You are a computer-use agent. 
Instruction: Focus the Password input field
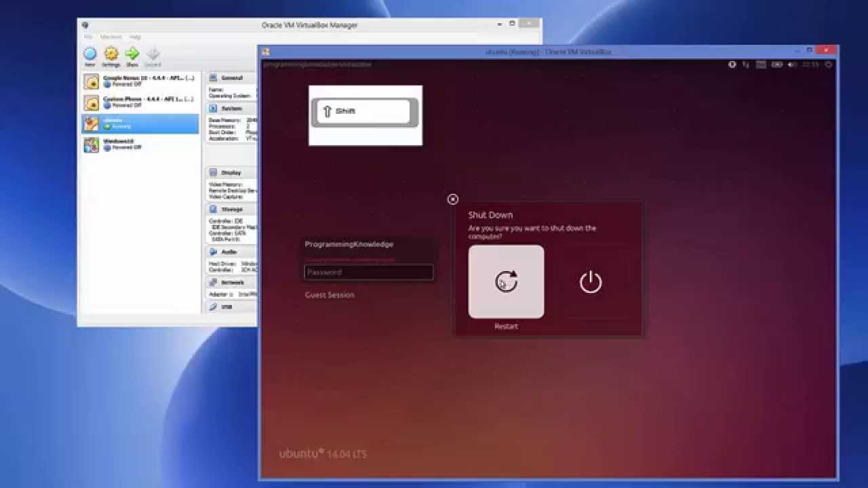click(368, 272)
